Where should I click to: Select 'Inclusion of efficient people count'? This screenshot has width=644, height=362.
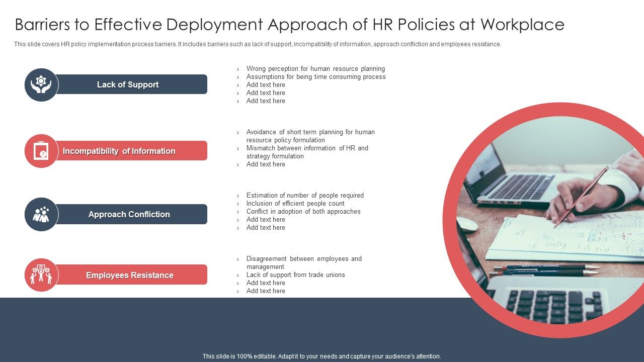pos(295,204)
